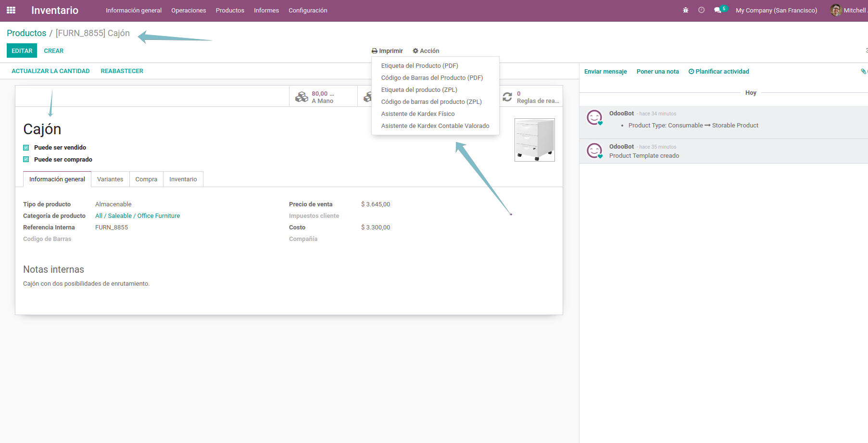Open the Productos top menu
Screen dimensions: 868x443
tap(230, 10)
